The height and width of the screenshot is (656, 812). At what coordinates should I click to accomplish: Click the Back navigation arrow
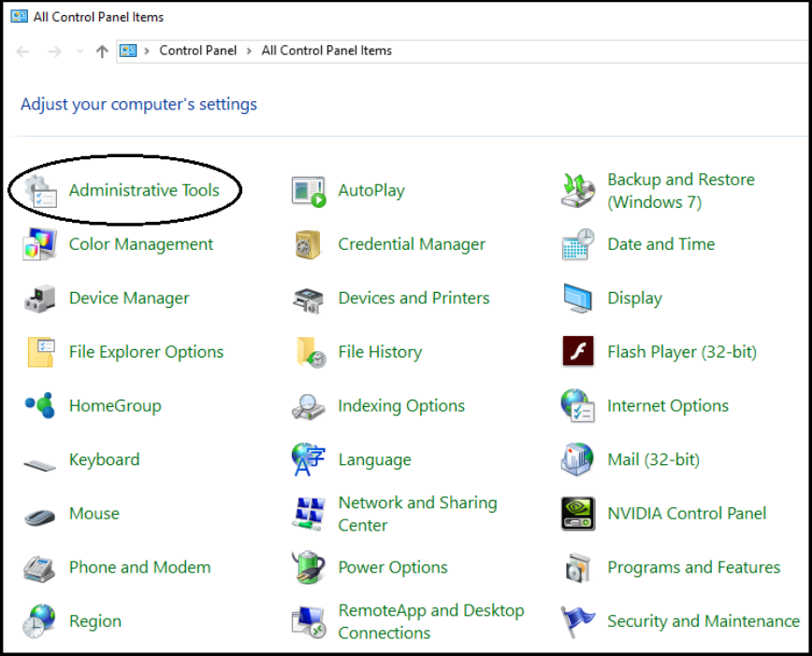tap(22, 51)
